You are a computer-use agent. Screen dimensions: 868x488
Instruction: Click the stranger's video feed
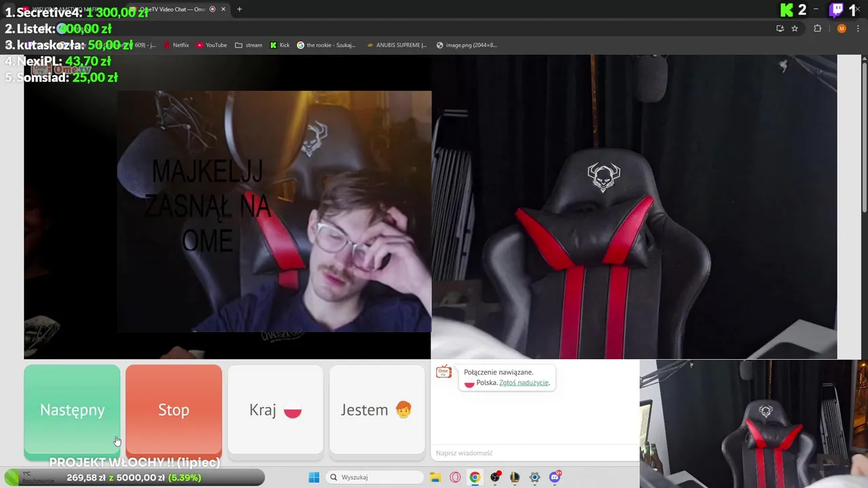pos(227,207)
